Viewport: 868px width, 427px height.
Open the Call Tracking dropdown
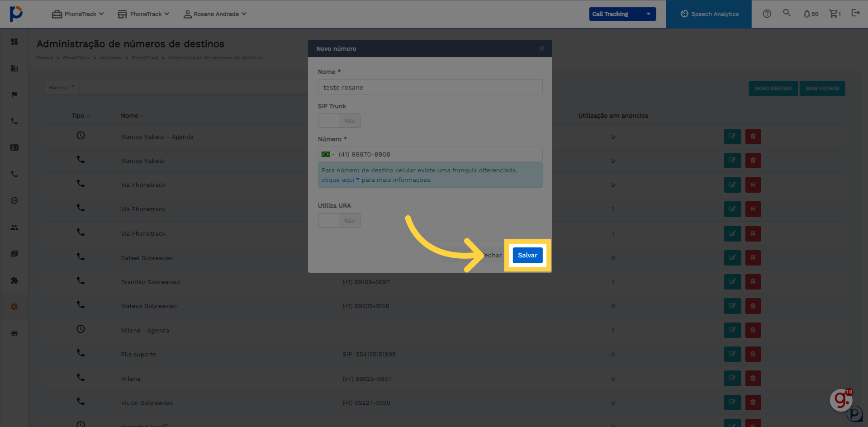click(622, 14)
